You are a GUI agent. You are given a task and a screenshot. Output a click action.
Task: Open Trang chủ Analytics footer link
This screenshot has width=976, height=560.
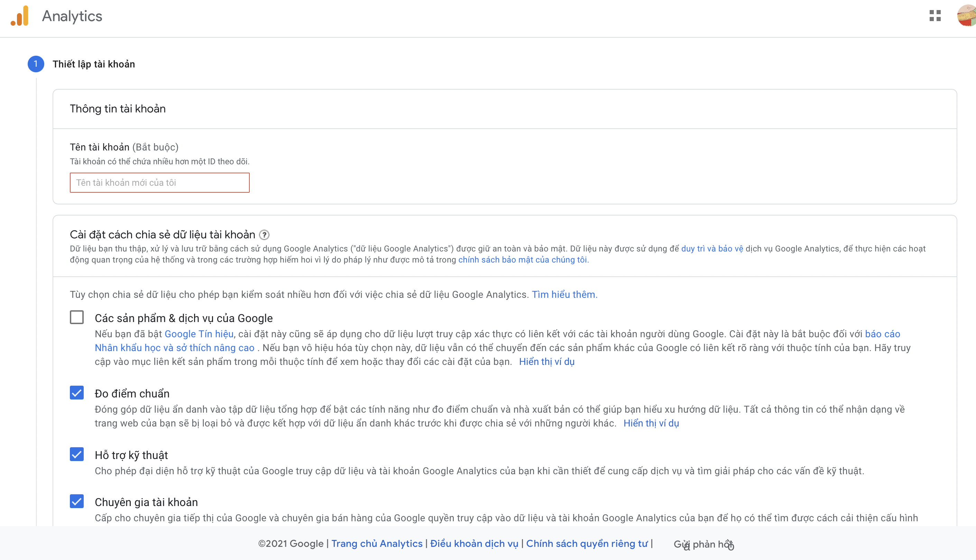click(377, 543)
